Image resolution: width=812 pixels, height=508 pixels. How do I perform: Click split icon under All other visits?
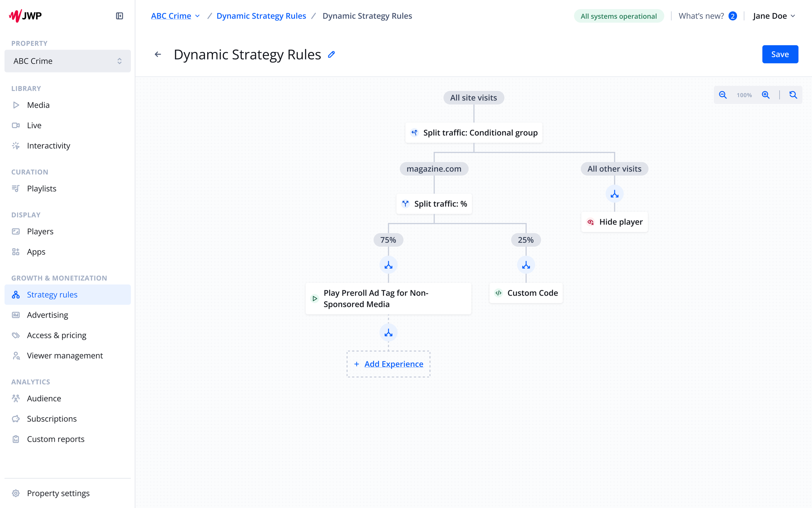pos(614,194)
